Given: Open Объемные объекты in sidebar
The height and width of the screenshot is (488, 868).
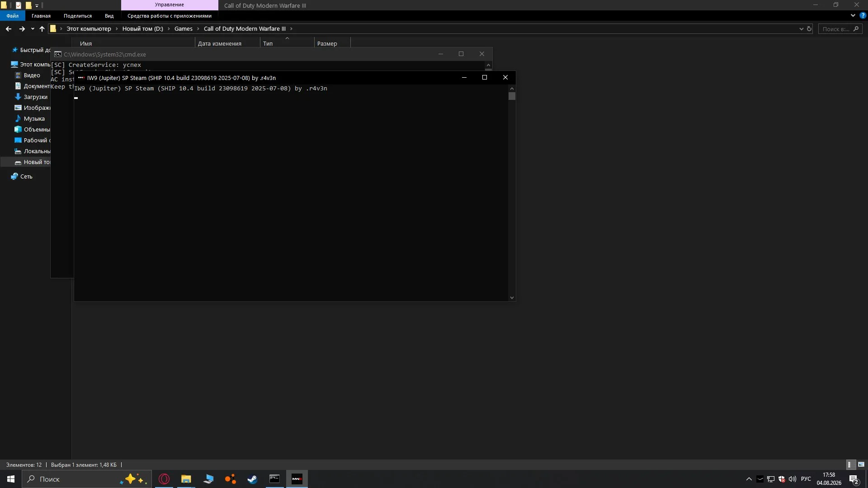Looking at the screenshot, I should 32,129.
